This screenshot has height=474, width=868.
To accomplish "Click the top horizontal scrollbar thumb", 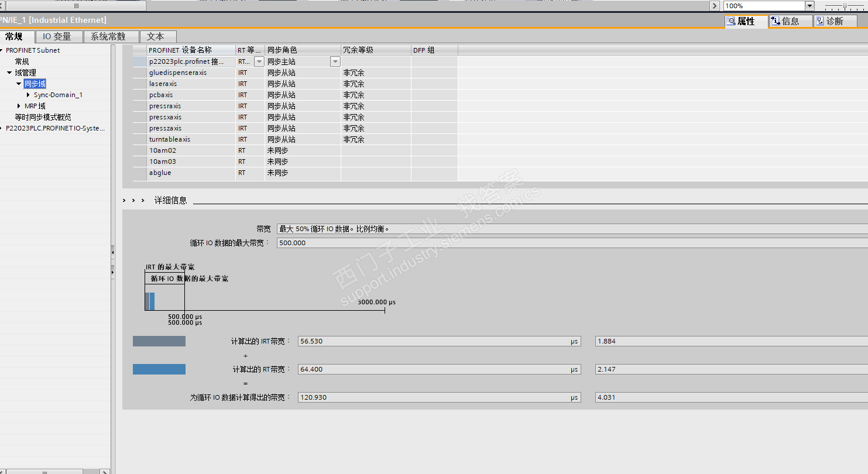I will [76, 6].
